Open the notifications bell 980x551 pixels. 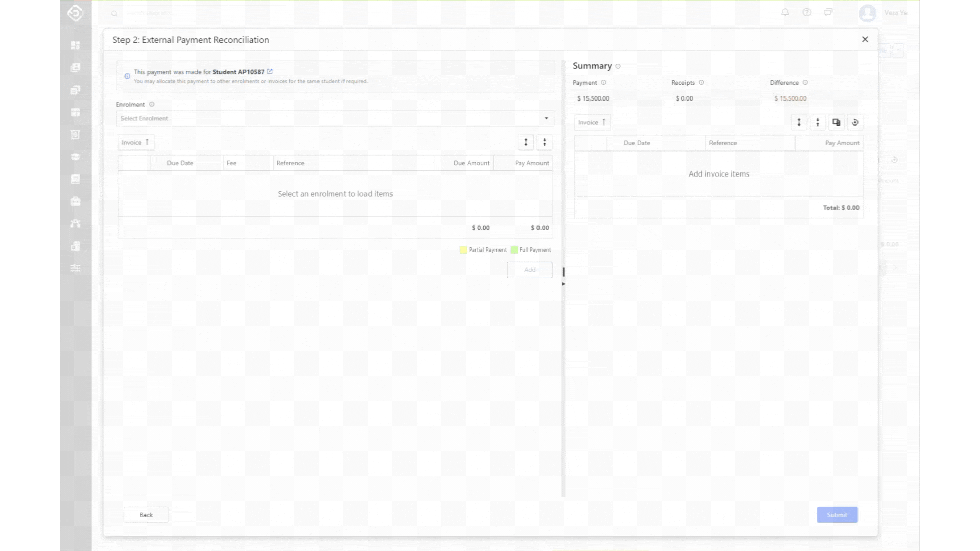click(785, 13)
